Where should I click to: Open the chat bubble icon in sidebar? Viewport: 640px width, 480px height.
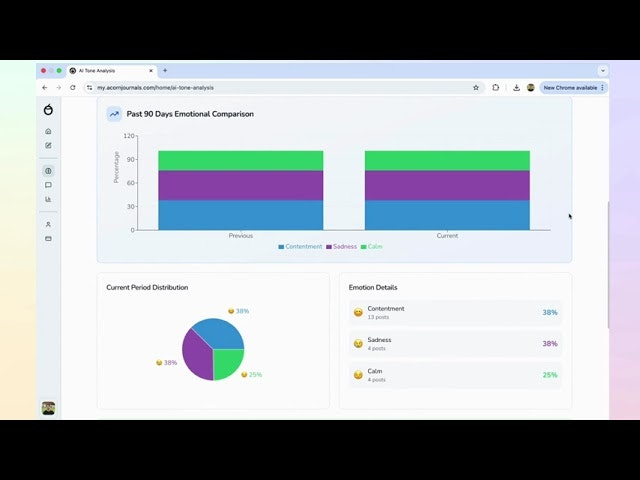pyautogui.click(x=48, y=185)
